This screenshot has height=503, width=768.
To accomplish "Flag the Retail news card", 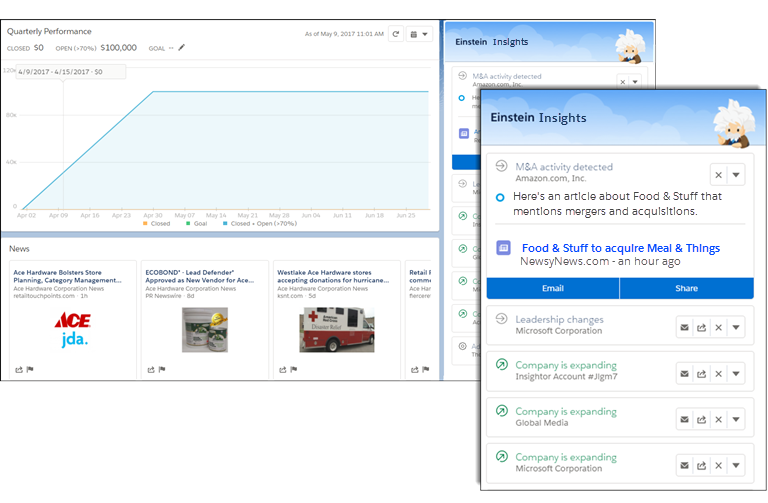I will pos(426,369).
